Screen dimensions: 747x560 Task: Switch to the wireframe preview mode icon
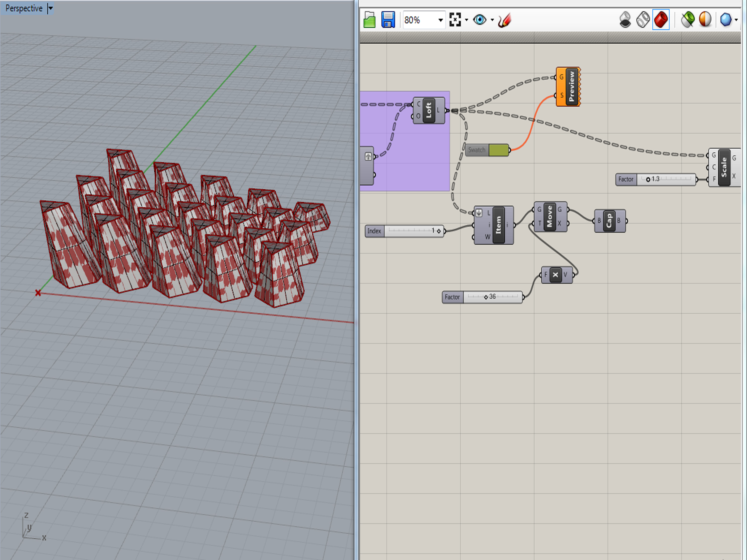tap(643, 20)
